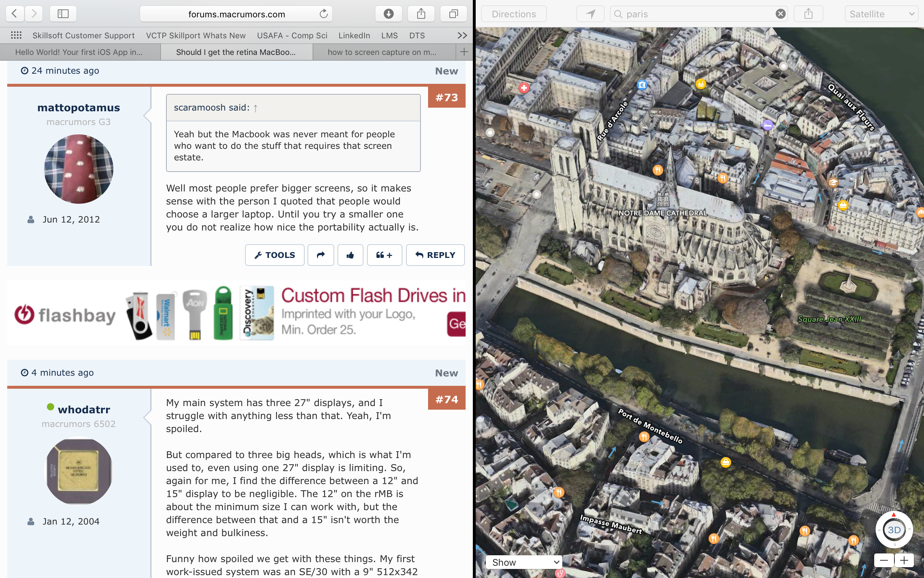This screenshot has height=578, width=924.
Task: Open mattopotamus avatar image
Action: (79, 169)
